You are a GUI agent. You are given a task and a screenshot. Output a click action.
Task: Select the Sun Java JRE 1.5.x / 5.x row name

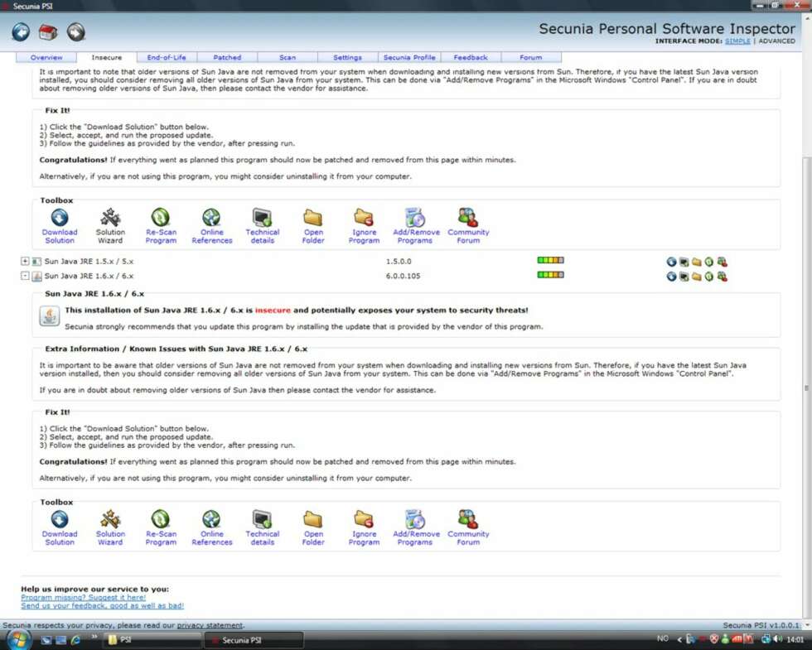coord(89,262)
